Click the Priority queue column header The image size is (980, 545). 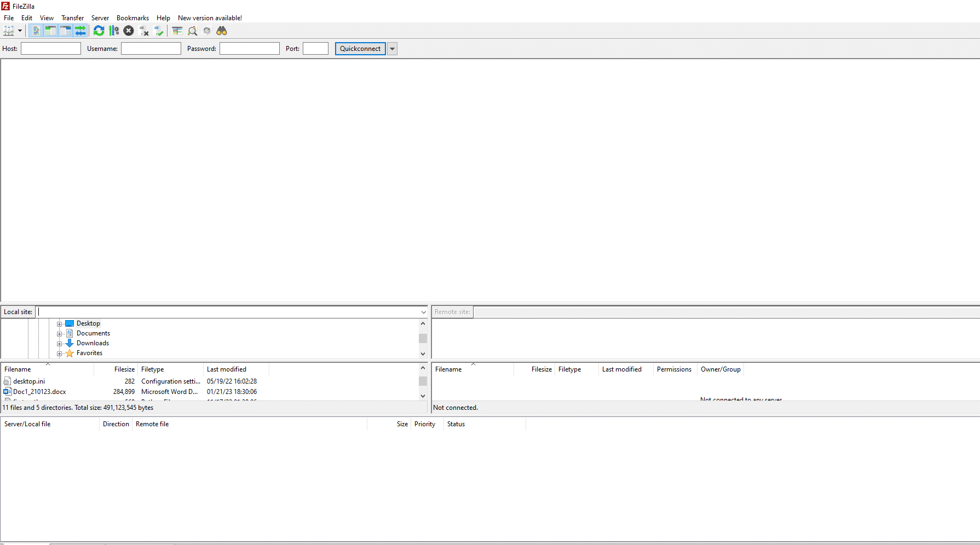[427, 424]
